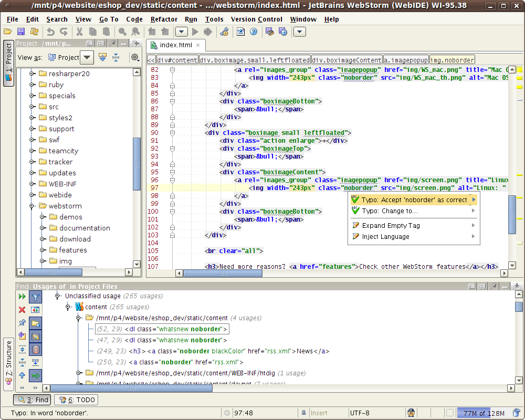The width and height of the screenshot is (525, 420).
Task: Close find results with red X icon
Action: point(22,310)
